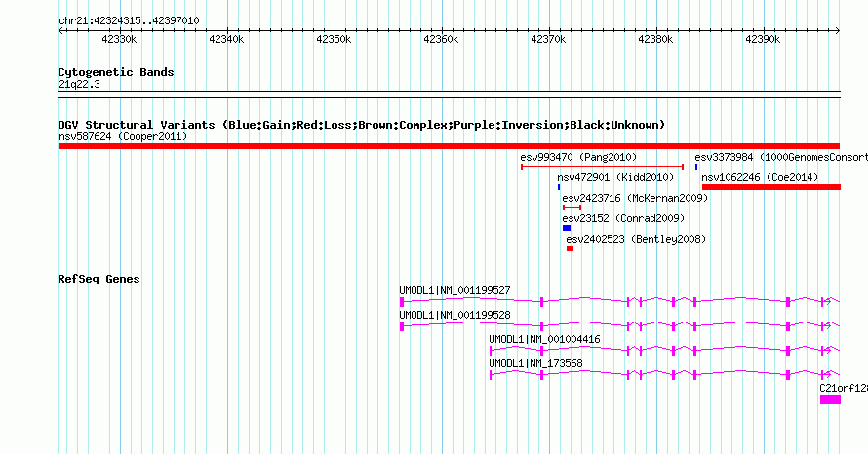Click the first exon of UMODL1 NM_001199527
The image size is (868, 454).
(x=402, y=301)
